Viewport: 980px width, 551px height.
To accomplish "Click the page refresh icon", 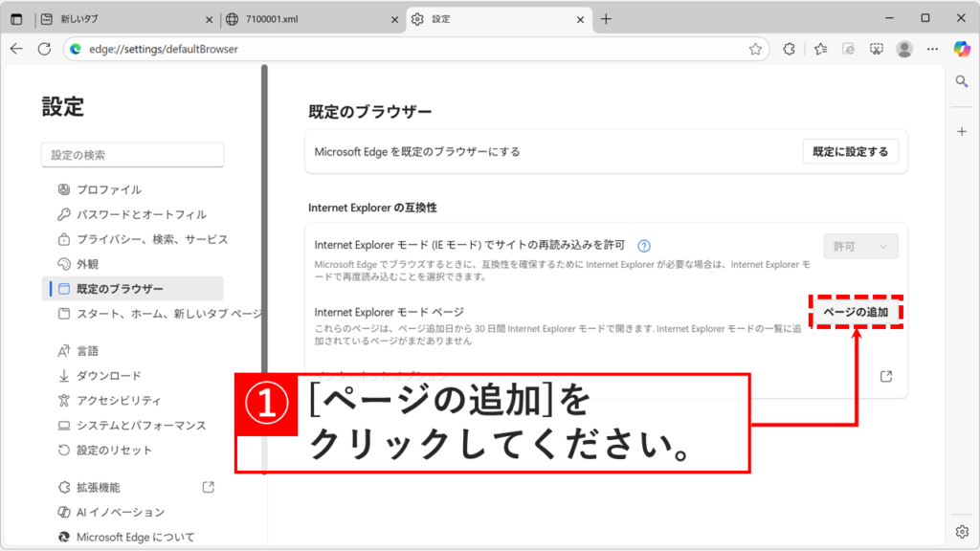I will tap(44, 49).
